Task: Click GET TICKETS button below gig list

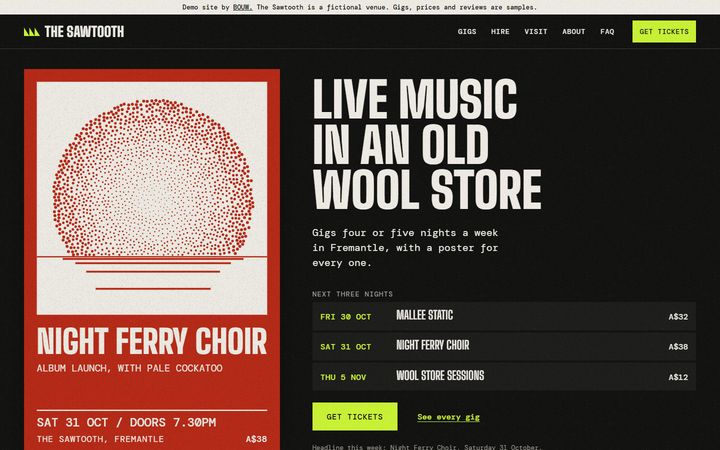Action: tap(354, 416)
